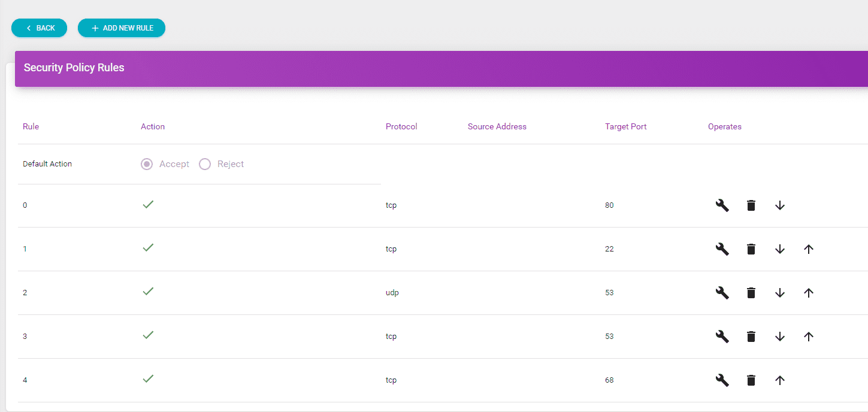868x412 pixels.
Task: Select the Reject default action
Action: tap(205, 164)
